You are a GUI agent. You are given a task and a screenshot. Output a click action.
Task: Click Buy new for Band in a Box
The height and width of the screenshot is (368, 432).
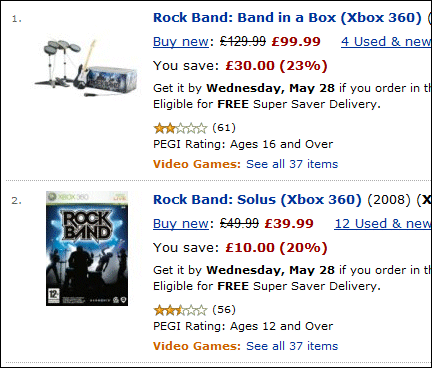point(181,42)
